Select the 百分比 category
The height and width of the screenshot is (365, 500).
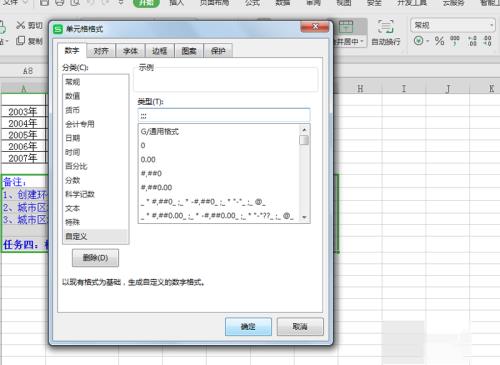point(95,166)
